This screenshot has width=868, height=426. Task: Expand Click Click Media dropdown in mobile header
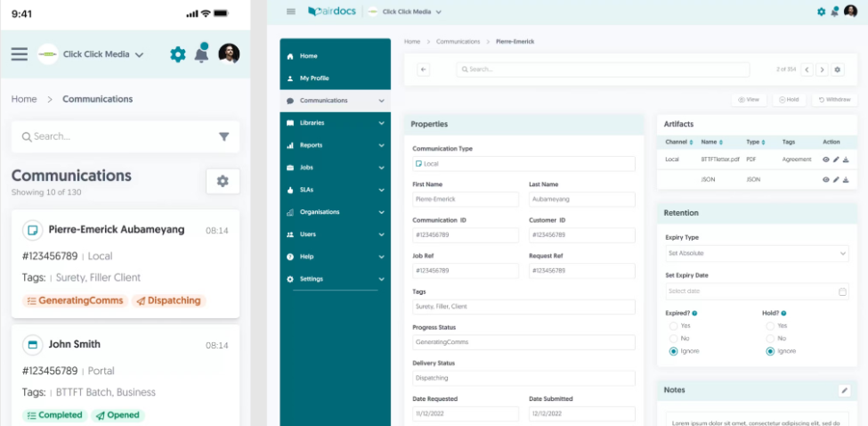tap(140, 55)
